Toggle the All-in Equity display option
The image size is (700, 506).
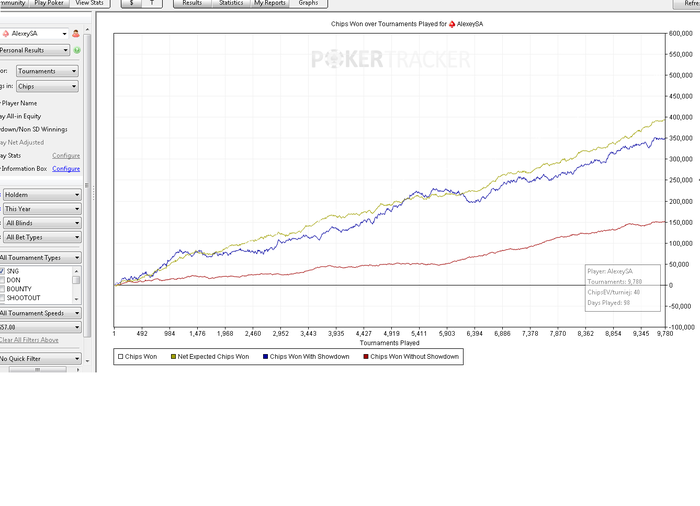21,116
